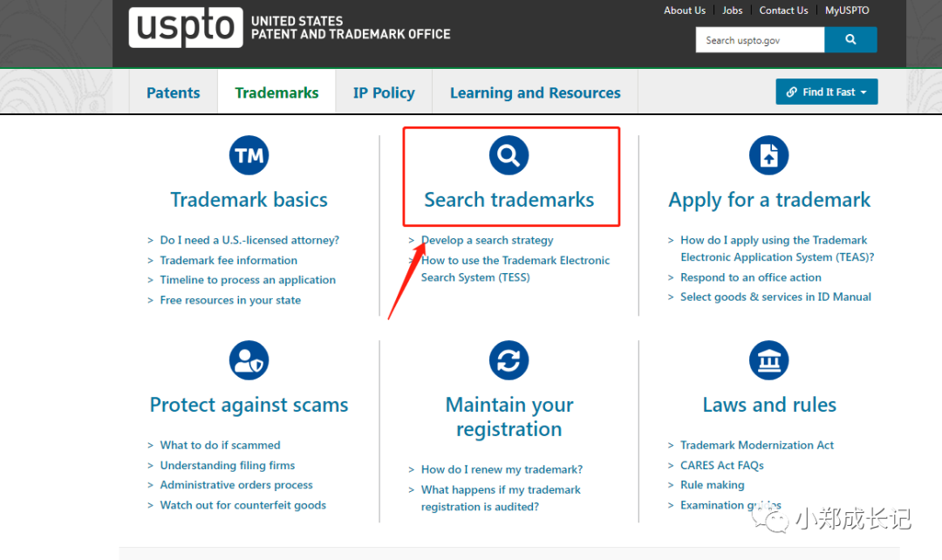This screenshot has width=942, height=560.
Task: Click the Maintain your registration refresh icon
Action: click(509, 360)
